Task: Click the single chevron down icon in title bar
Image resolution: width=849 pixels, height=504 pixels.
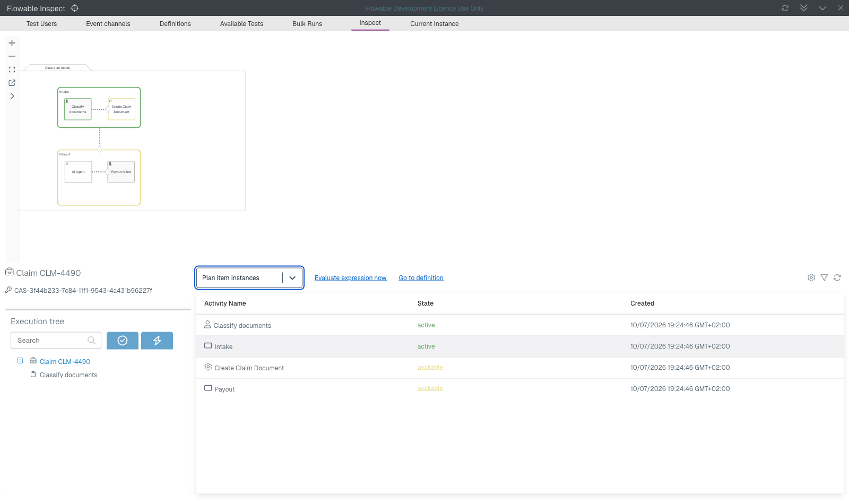Action: [x=822, y=8]
